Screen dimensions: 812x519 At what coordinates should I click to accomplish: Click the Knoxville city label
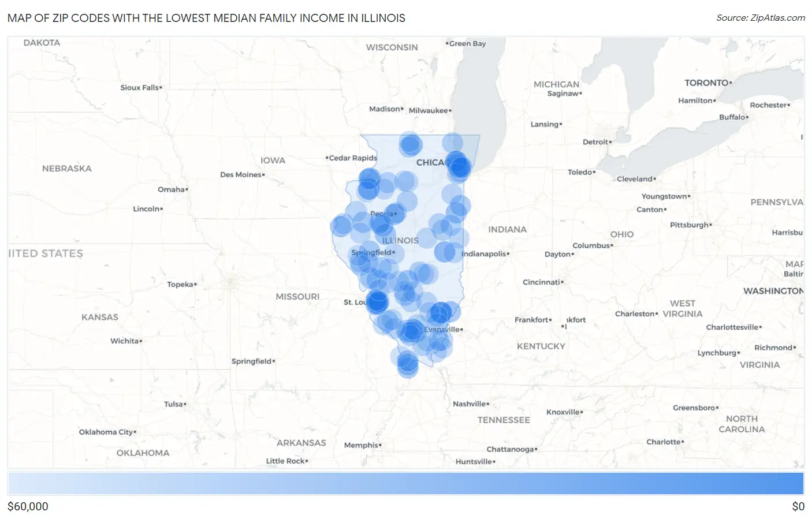coord(565,412)
